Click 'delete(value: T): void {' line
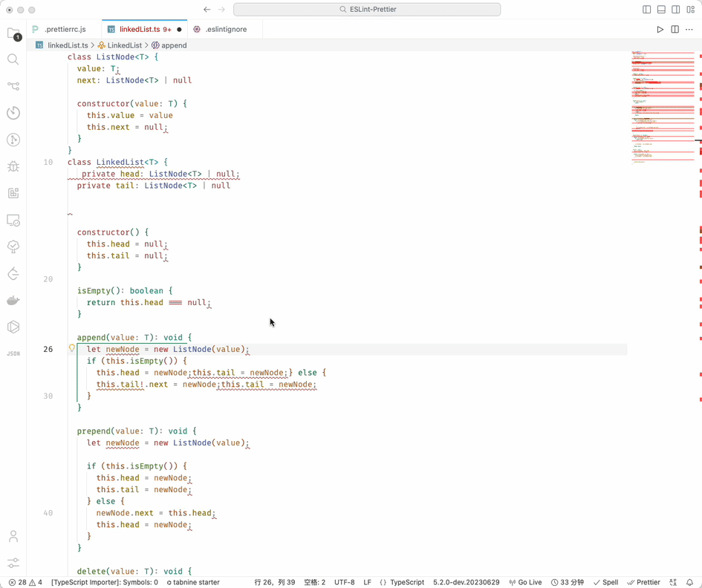Viewport: 702px width, 588px height. pos(134,571)
